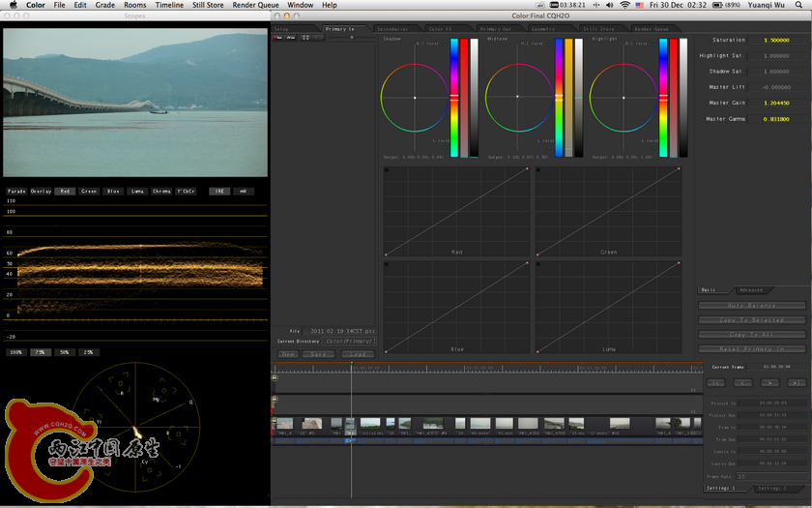Click the Highlight luminance slider strip
812x508 pixels.
point(683,98)
